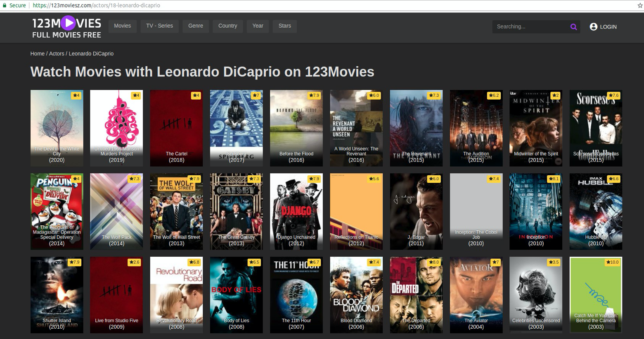Click the purple search magnifier icon
Image resolution: width=644 pixels, height=339 pixels.
pos(573,27)
